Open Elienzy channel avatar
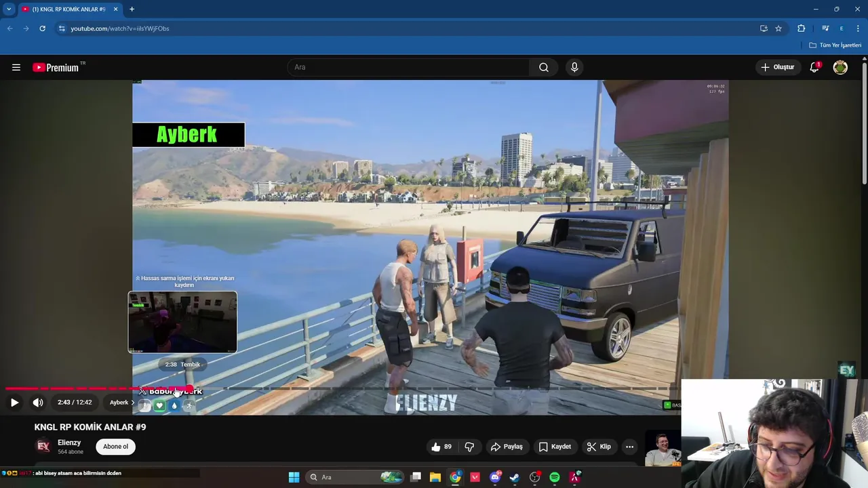The width and height of the screenshot is (868, 488). [x=43, y=446]
